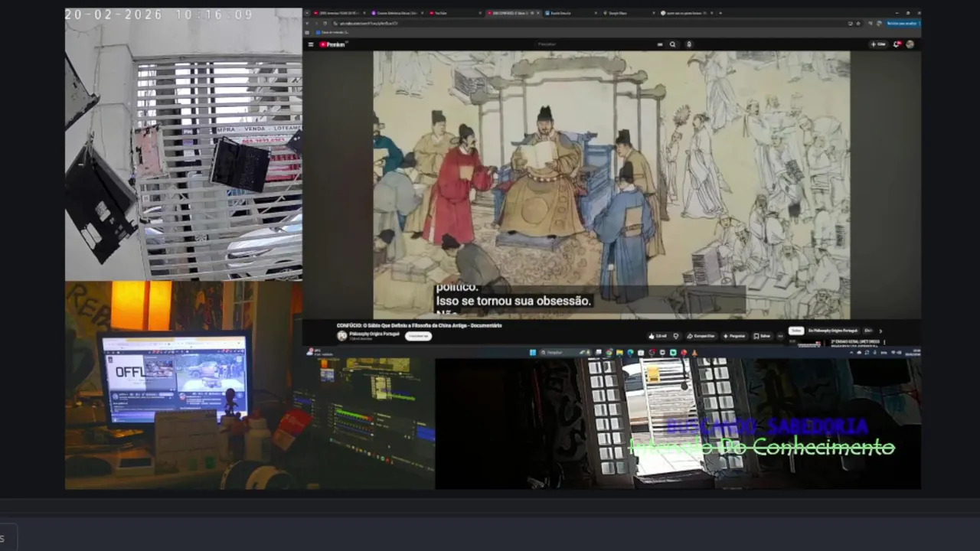Select De Philosophy Origins Portugal chip
Image resolution: width=980 pixels, height=551 pixels.
coord(833,331)
